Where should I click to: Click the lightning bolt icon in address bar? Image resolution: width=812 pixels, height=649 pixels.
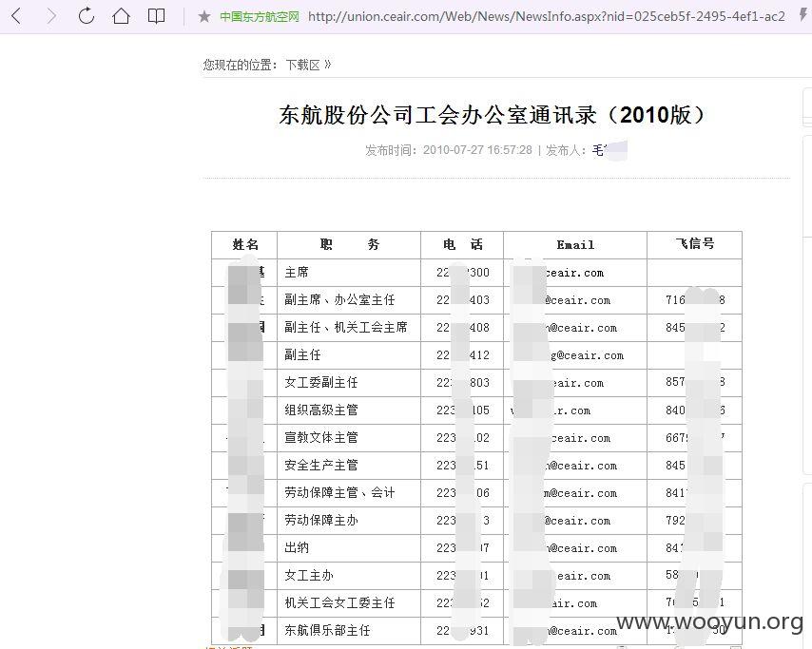coord(803,14)
